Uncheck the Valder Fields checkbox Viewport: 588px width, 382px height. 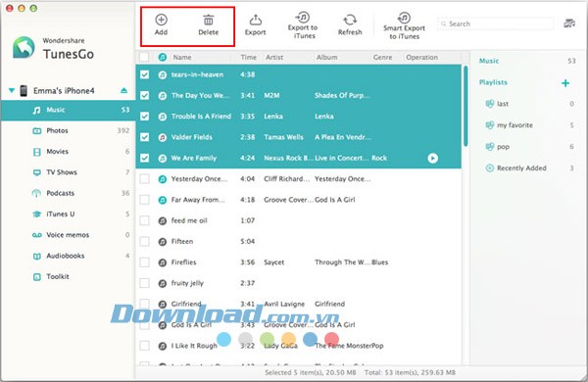pyautogui.click(x=144, y=137)
